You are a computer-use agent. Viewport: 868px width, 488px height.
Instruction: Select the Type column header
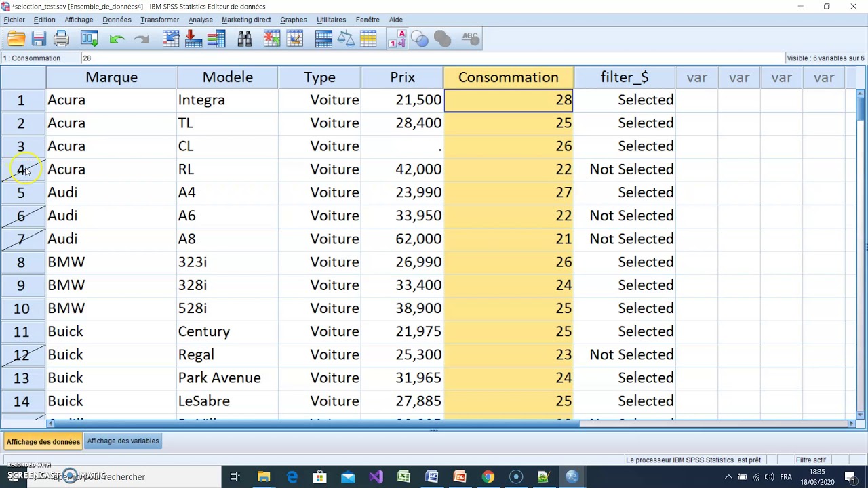click(319, 77)
